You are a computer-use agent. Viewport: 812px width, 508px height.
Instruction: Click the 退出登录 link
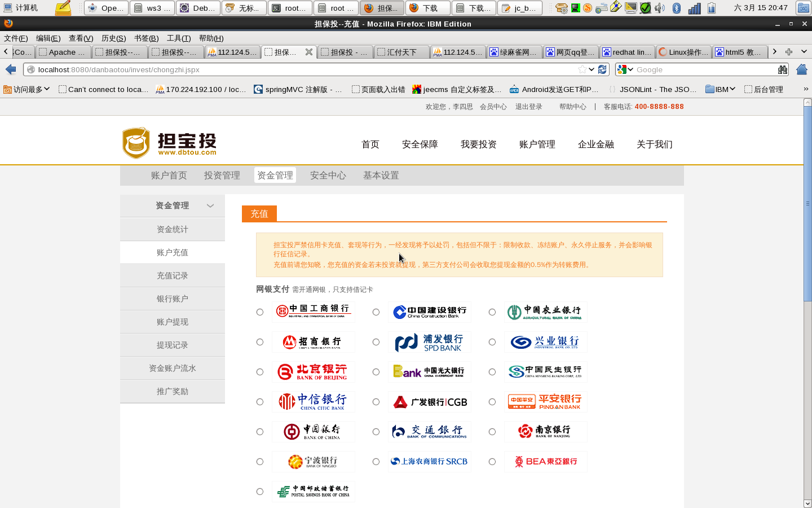pyautogui.click(x=529, y=107)
